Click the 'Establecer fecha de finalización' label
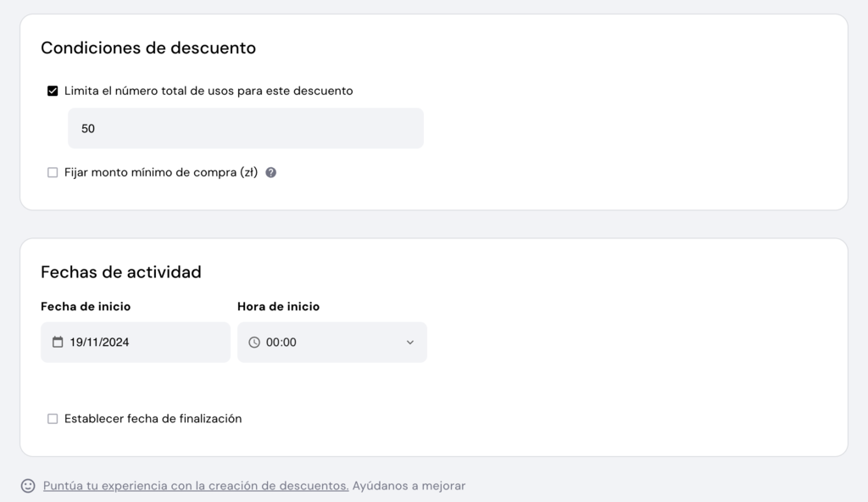The width and height of the screenshot is (868, 502). tap(153, 418)
